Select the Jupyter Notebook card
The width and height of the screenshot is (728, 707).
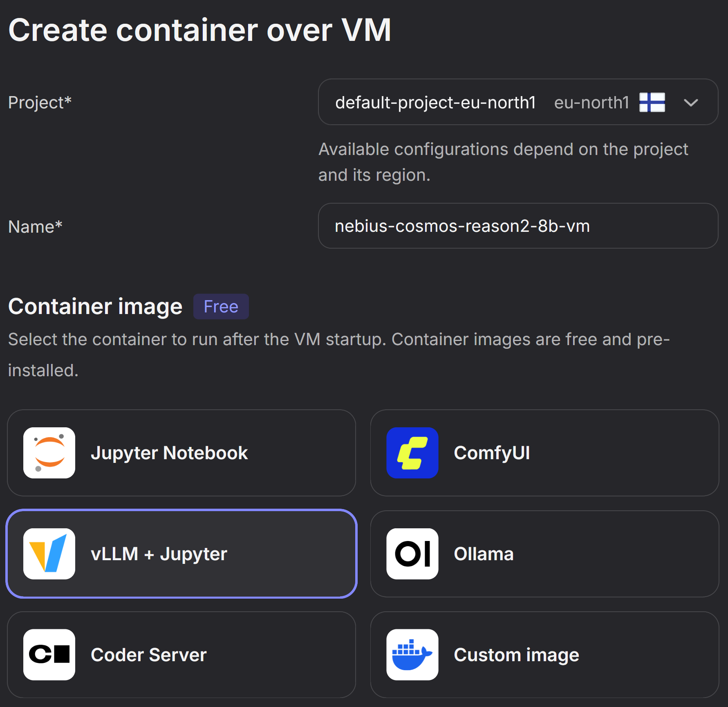pyautogui.click(x=182, y=453)
